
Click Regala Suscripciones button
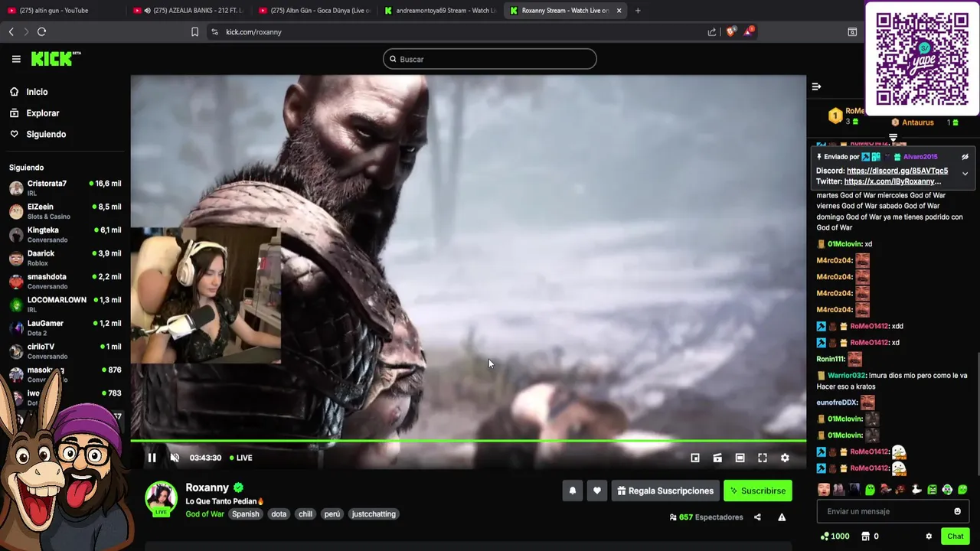[665, 491]
